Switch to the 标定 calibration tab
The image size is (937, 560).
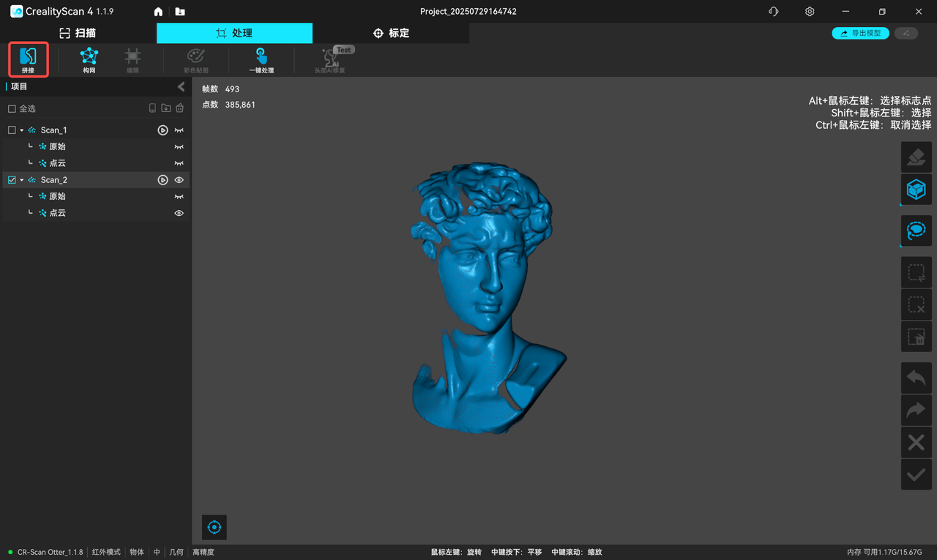tap(391, 33)
